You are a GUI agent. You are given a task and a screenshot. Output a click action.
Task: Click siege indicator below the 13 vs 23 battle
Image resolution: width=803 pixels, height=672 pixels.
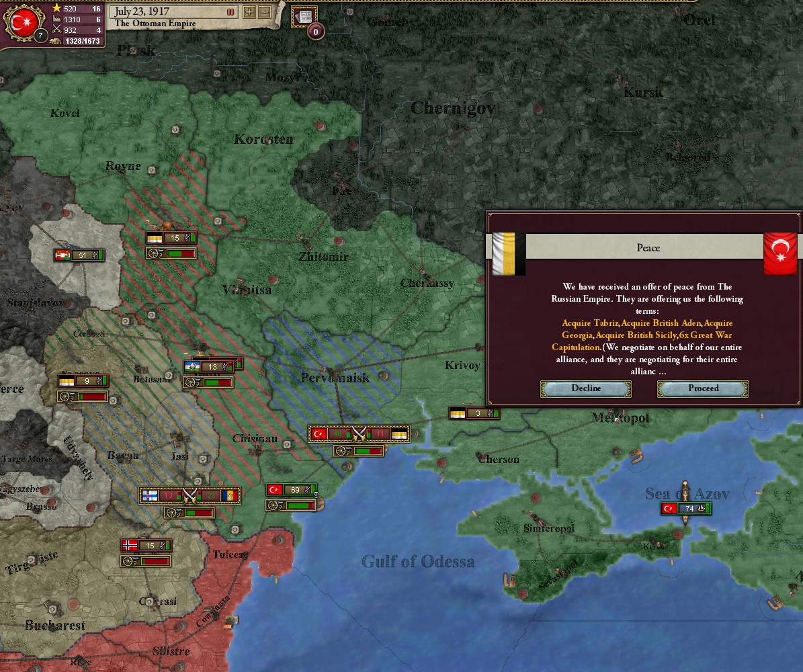tap(189, 512)
